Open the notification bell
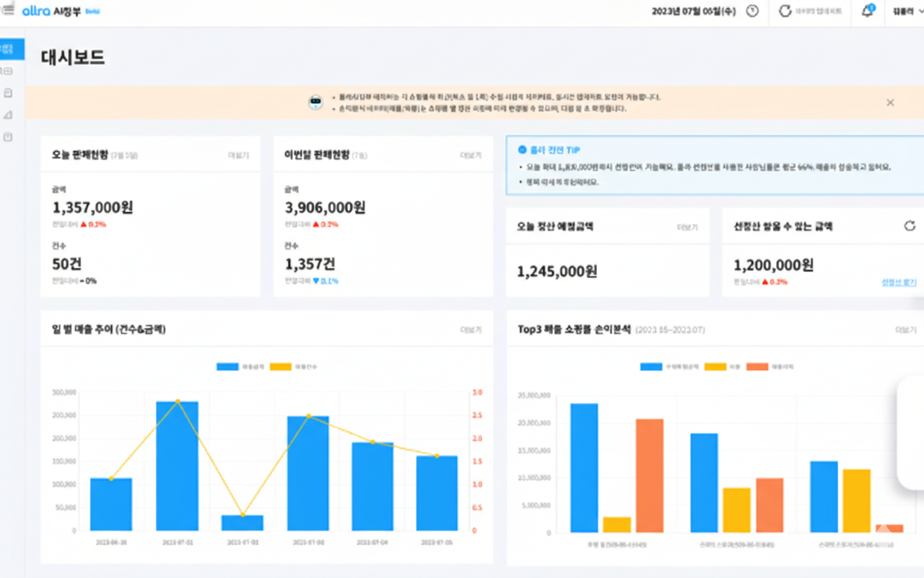This screenshot has width=924, height=578. (868, 12)
